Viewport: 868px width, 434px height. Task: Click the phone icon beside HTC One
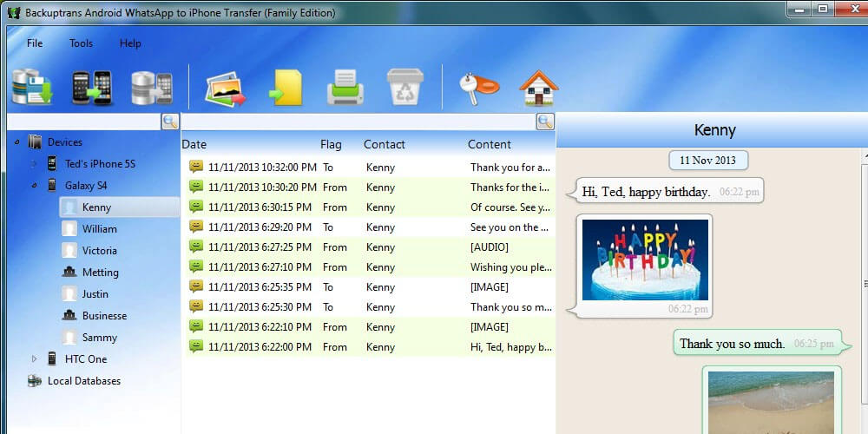(52, 358)
